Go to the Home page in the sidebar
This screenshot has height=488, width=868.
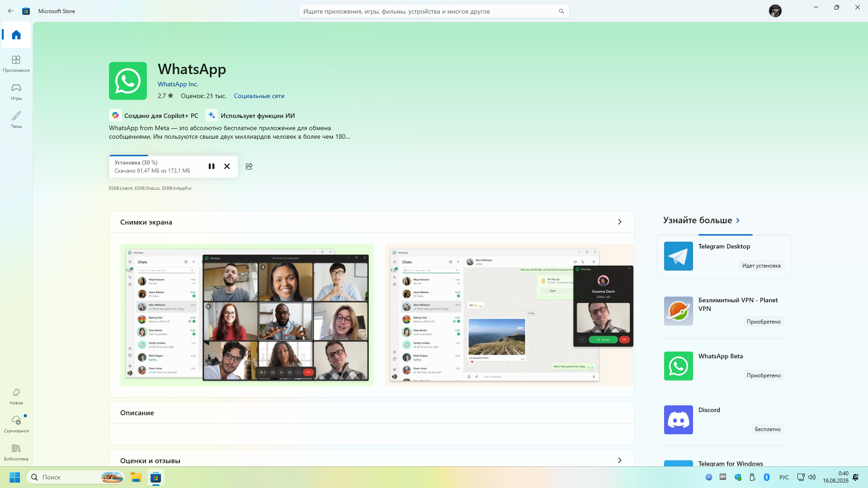[x=16, y=35]
